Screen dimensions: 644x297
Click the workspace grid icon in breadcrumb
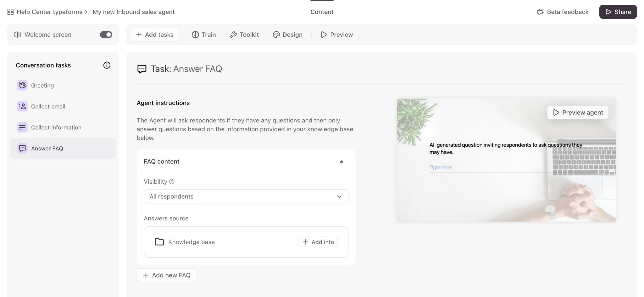tap(10, 12)
